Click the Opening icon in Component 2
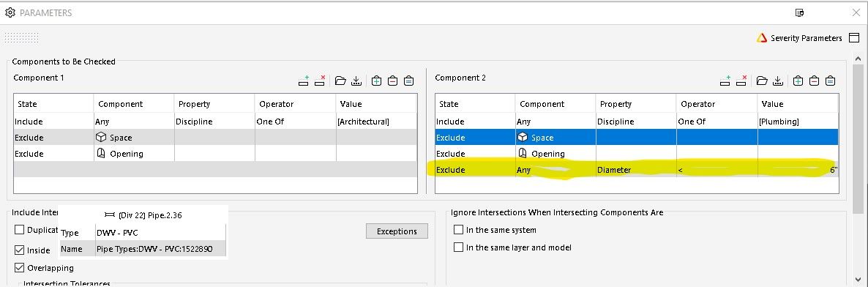Viewport: 868px width, 287px height. [x=523, y=154]
